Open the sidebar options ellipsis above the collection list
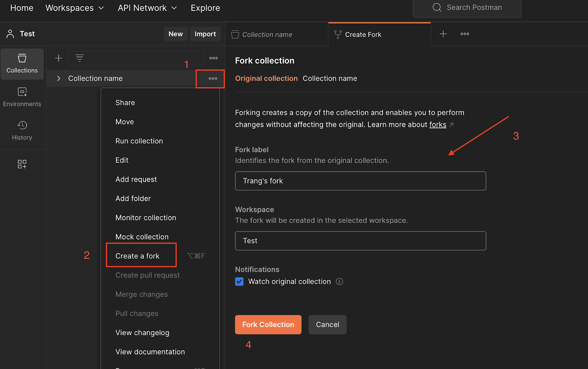 (214, 58)
